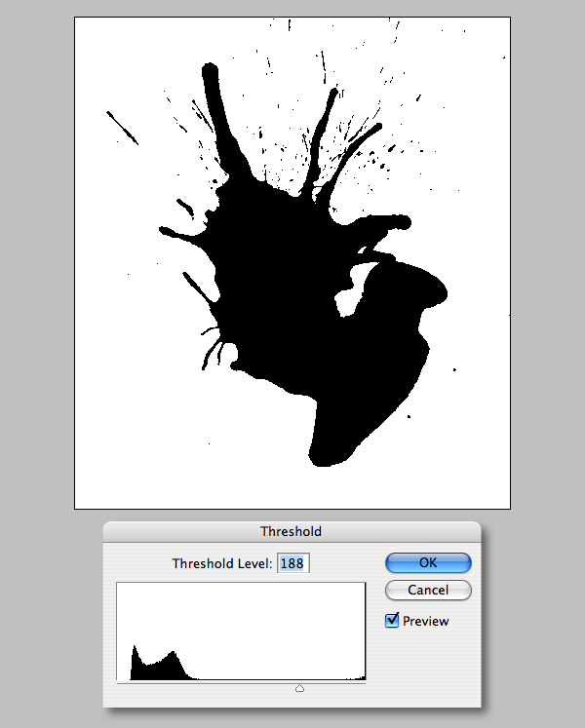Cancel the Threshold dialog
Screen dimensions: 585x728
coord(428,590)
